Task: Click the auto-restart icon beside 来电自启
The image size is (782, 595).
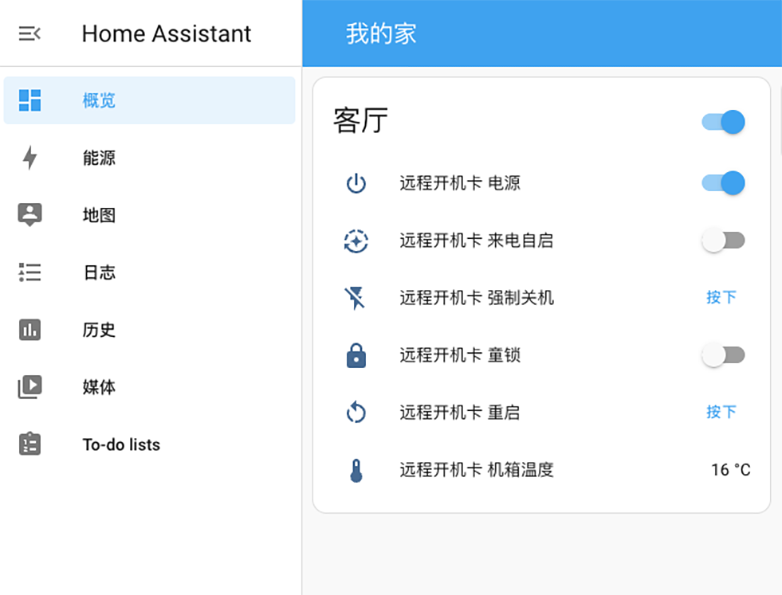Action: [x=356, y=240]
